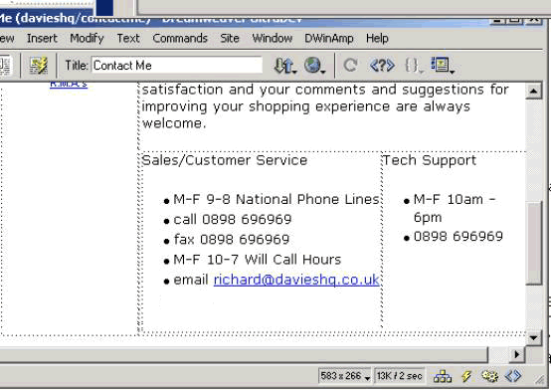This screenshot has width=551, height=392.
Task: Click the 13K / 2 sec download indicator
Action: 400,376
